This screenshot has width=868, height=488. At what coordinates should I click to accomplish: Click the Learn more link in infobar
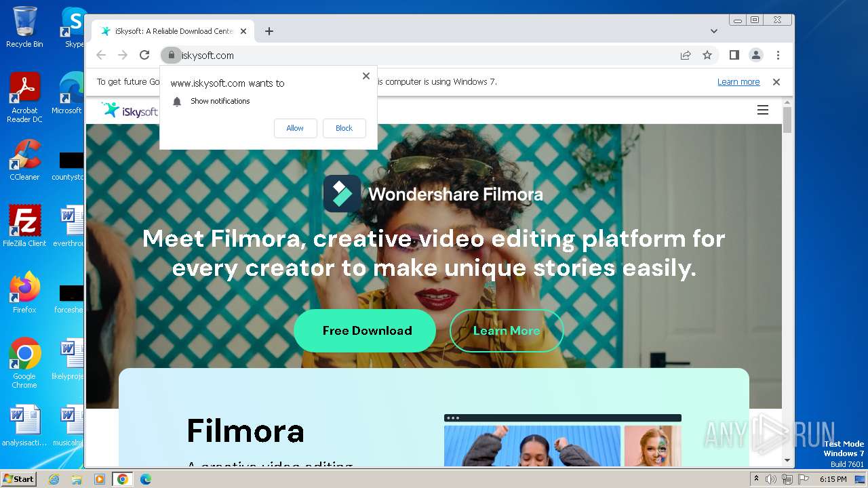738,82
